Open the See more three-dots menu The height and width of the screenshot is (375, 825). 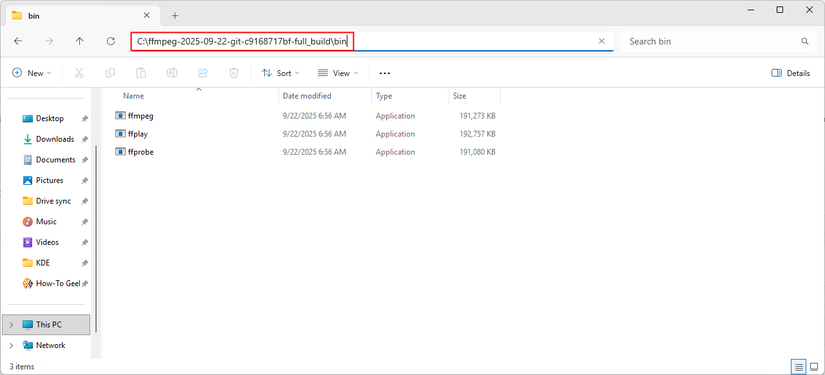(x=385, y=73)
